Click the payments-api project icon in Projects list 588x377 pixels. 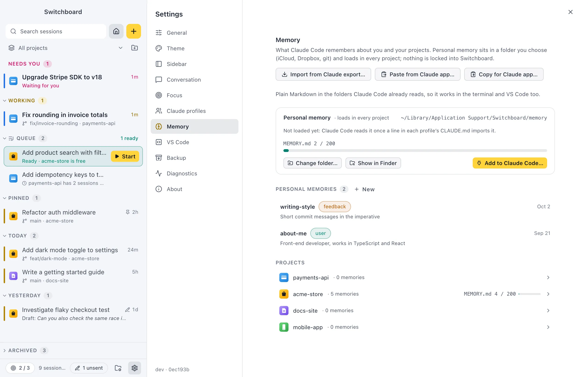284,277
